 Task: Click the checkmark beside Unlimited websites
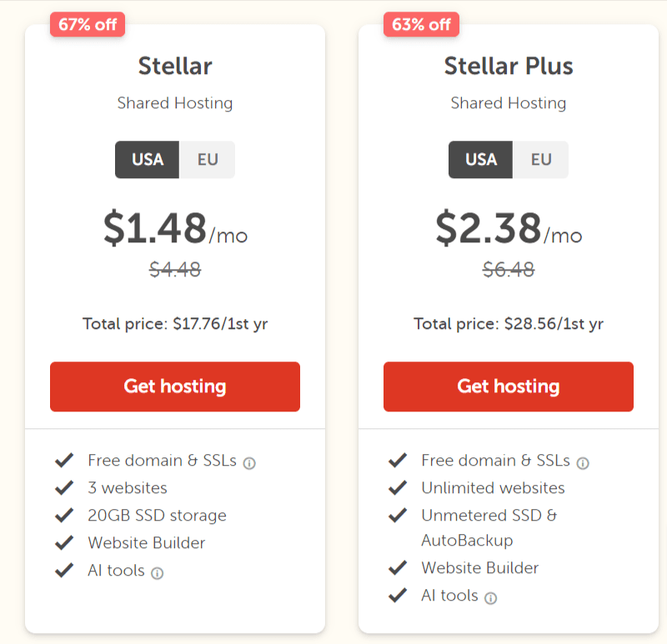(398, 487)
